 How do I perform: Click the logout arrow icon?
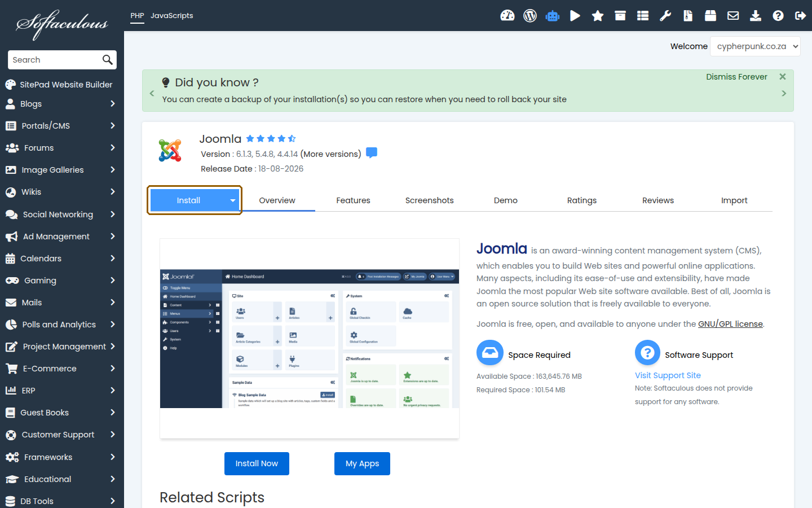click(x=801, y=16)
